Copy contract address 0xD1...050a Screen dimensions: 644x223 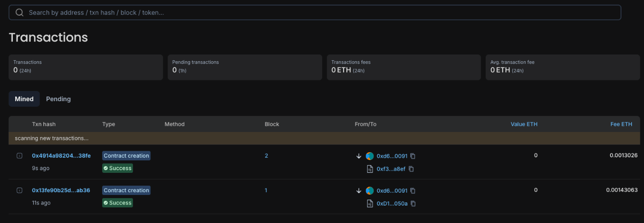[x=413, y=204]
